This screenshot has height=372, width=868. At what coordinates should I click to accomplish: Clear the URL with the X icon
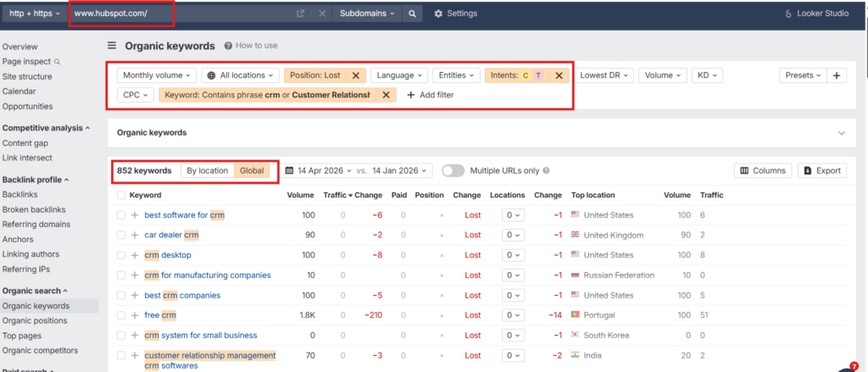pos(321,14)
